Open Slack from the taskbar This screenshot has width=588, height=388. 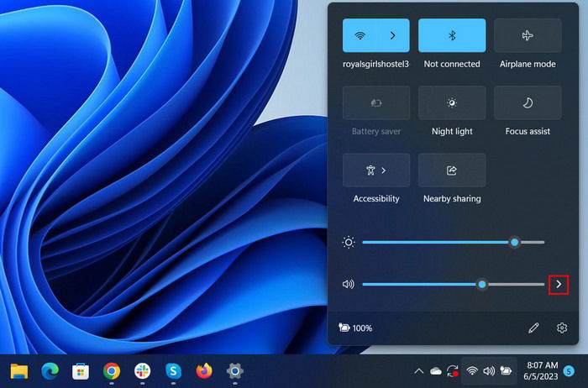pyautogui.click(x=142, y=371)
